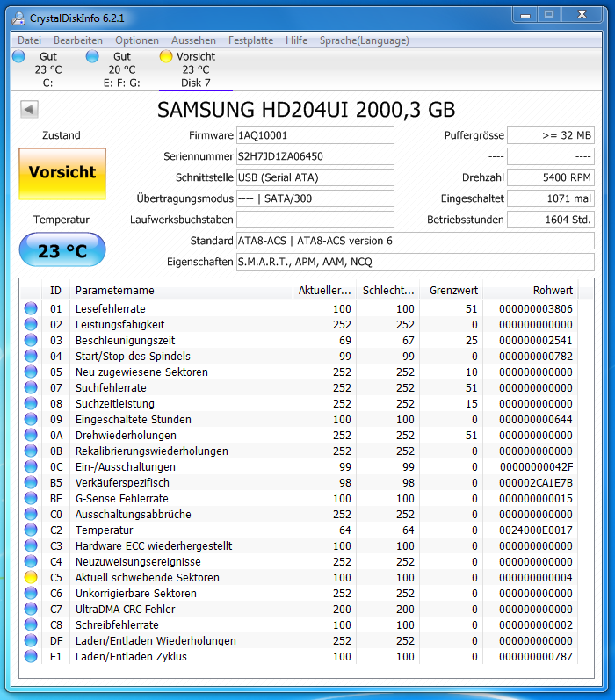615x700 pixels.
Task: Click the Grenzwert column header
Action: tap(451, 291)
